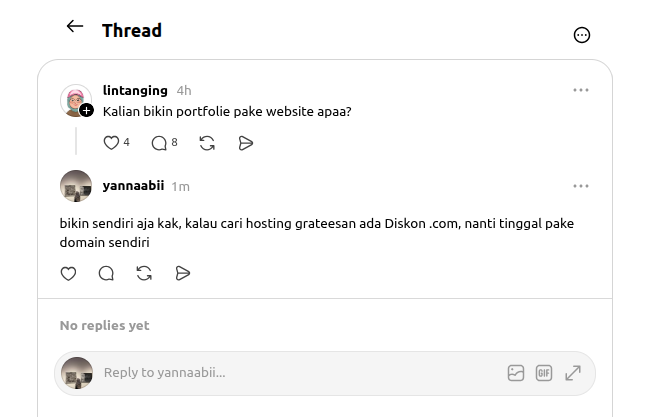The height and width of the screenshot is (417, 650).
Task: Open the three-dot menu on yannaabii's reply
Action: tap(581, 186)
